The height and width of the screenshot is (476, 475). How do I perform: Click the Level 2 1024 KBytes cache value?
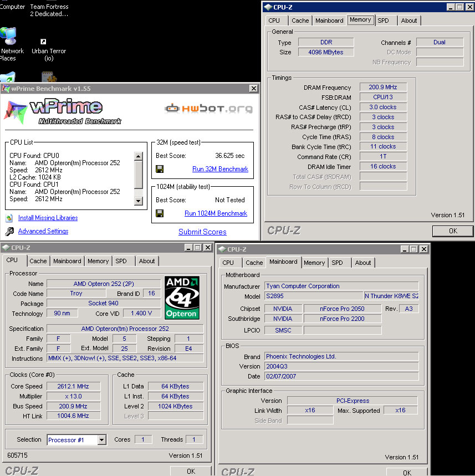[175, 407]
